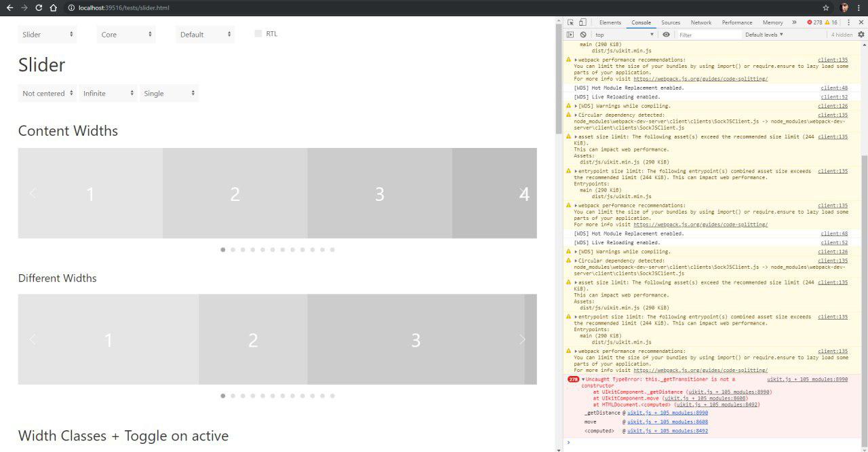Image resolution: width=868 pixels, height=452 pixels.
Task: Expand the Uncaught TypeError entry
Action: tap(583, 379)
